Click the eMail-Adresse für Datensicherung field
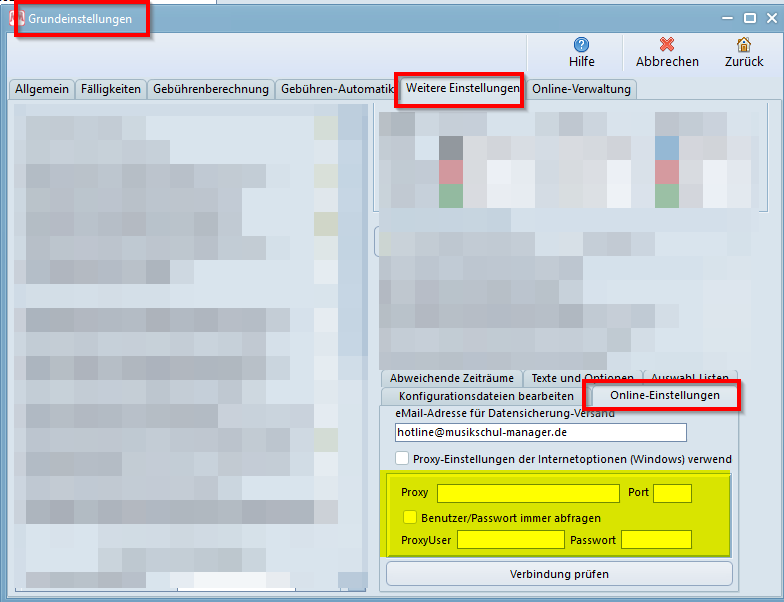The width and height of the screenshot is (784, 602). 540,432
